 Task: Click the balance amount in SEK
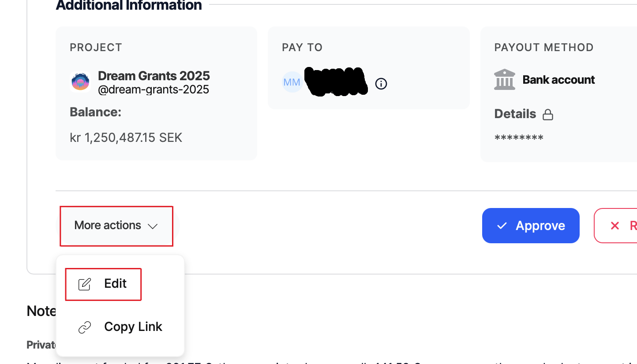click(x=126, y=137)
